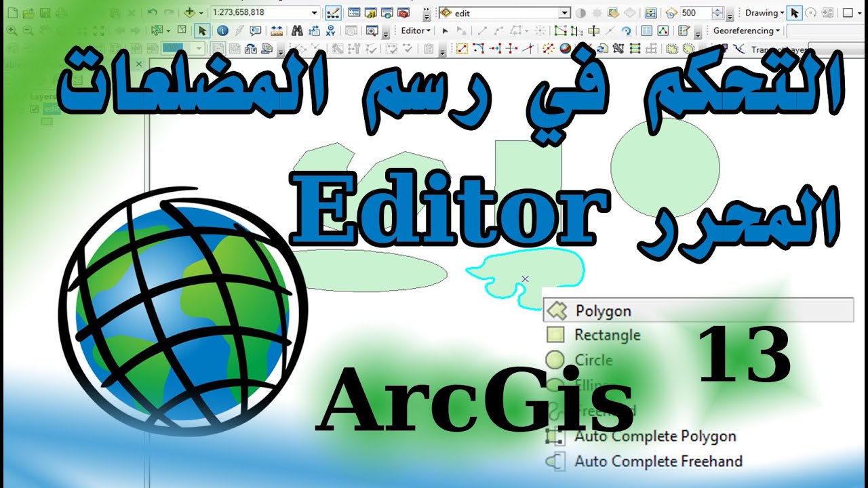Open the Layout zoom percent combo box

(182, 48)
